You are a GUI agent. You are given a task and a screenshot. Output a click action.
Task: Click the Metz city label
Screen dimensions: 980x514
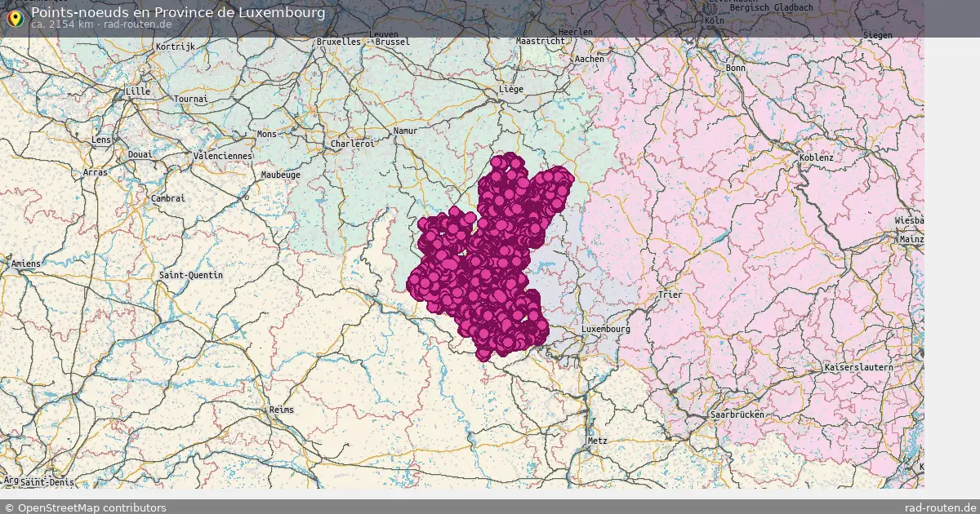[597, 441]
